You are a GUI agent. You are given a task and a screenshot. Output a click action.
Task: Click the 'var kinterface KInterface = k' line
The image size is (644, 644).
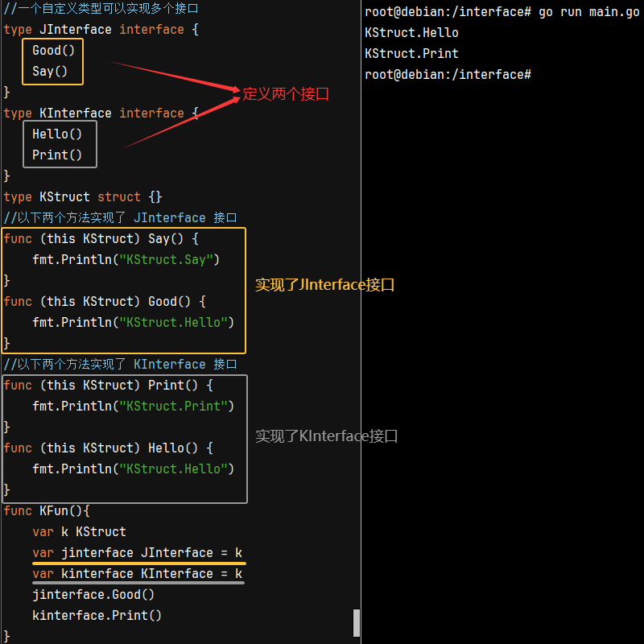[137, 573]
